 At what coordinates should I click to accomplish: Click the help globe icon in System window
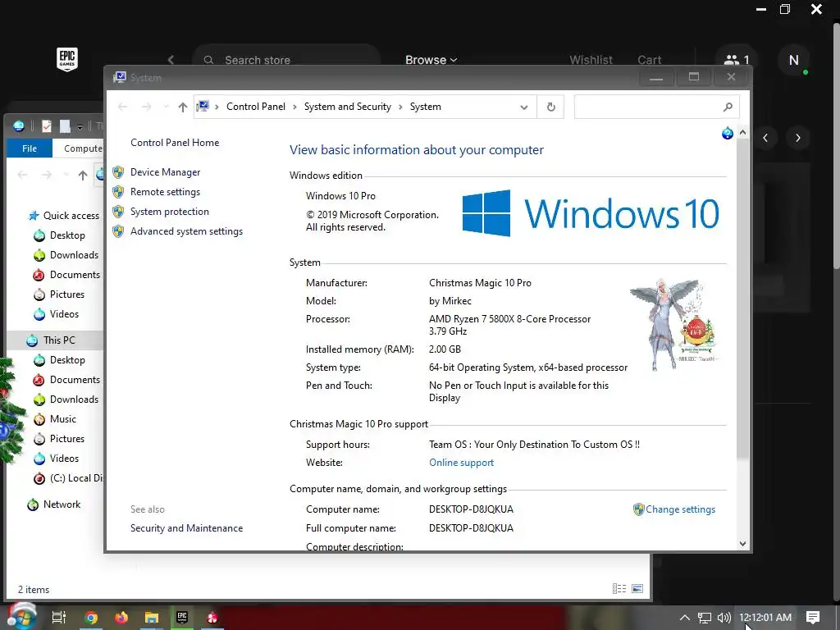(x=727, y=133)
